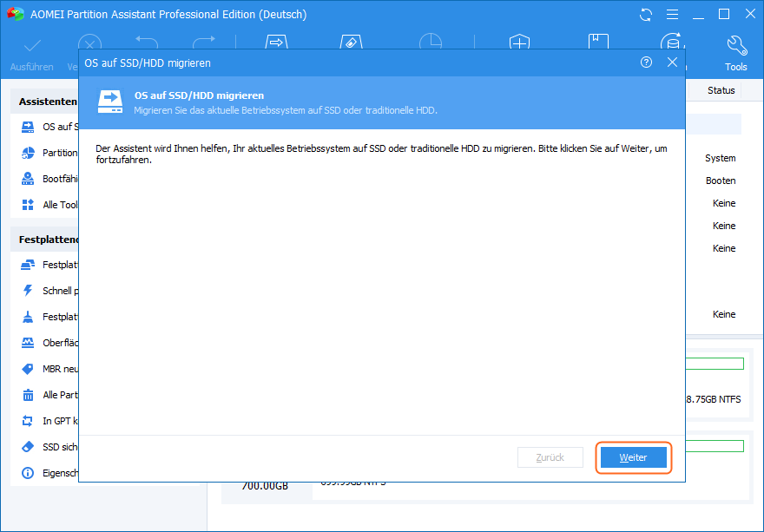Click the refresh icon in the title bar
764x532 pixels.
click(646, 15)
